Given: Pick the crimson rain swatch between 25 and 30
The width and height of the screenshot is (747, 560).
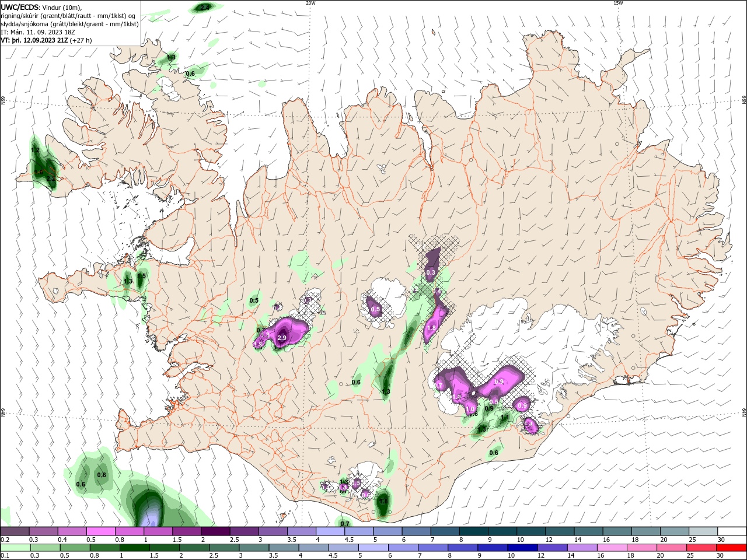Looking at the screenshot, I should [x=702, y=548].
